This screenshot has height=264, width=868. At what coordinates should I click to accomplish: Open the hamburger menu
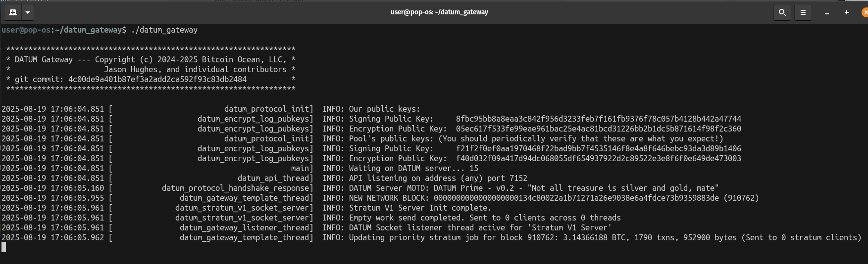(x=803, y=12)
